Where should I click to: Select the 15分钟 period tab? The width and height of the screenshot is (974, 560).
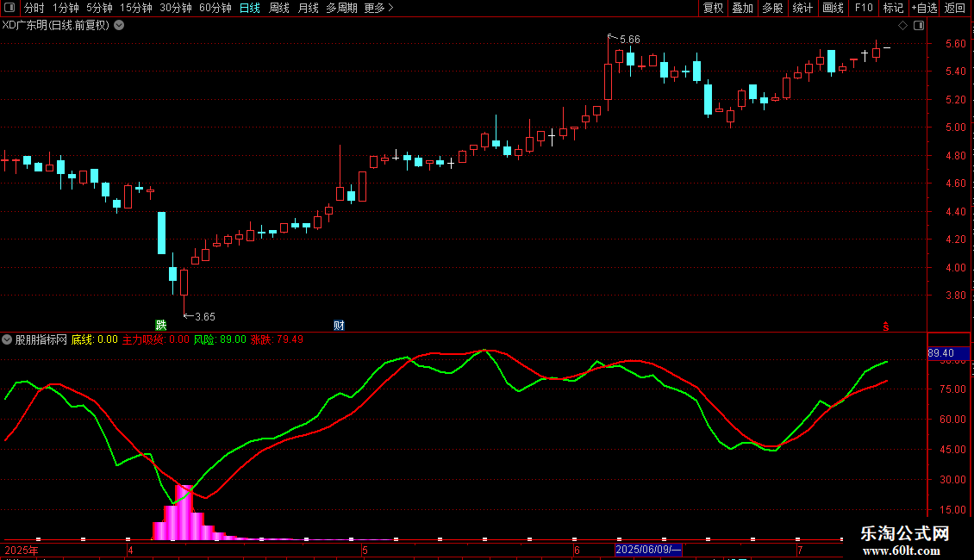tap(135, 8)
